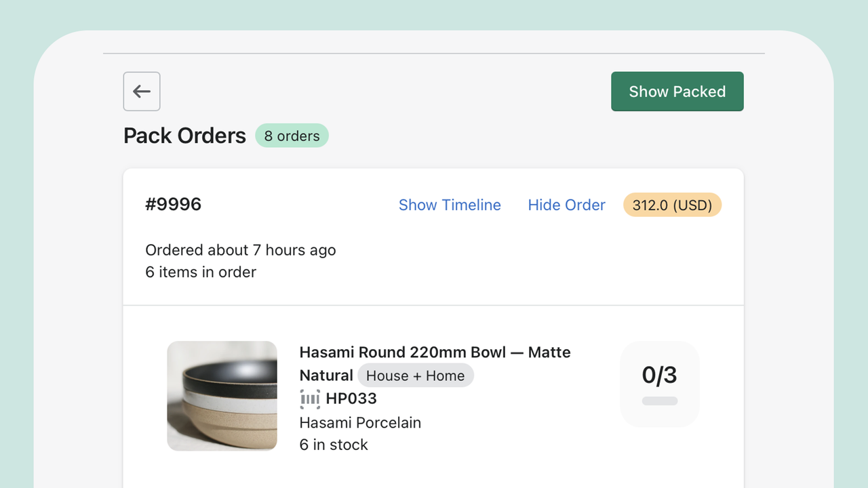Image resolution: width=868 pixels, height=488 pixels.
Task: Open Show Timeline for order #9996
Action: (450, 205)
